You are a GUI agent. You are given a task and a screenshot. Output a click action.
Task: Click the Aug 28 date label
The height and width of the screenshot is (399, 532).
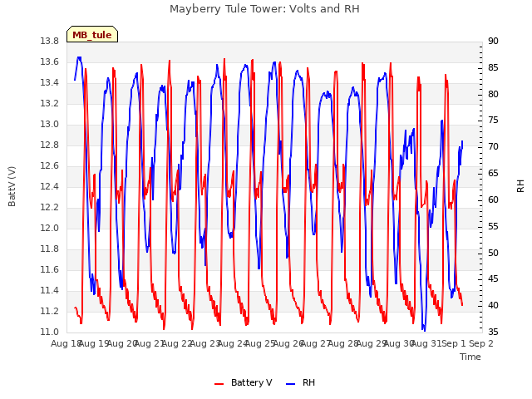(x=343, y=343)
